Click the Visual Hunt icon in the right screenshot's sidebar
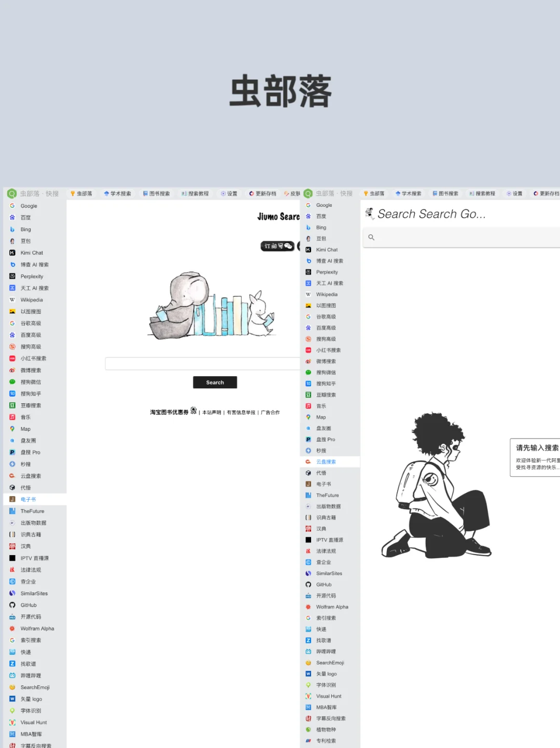The width and height of the screenshot is (560, 748). click(x=308, y=696)
